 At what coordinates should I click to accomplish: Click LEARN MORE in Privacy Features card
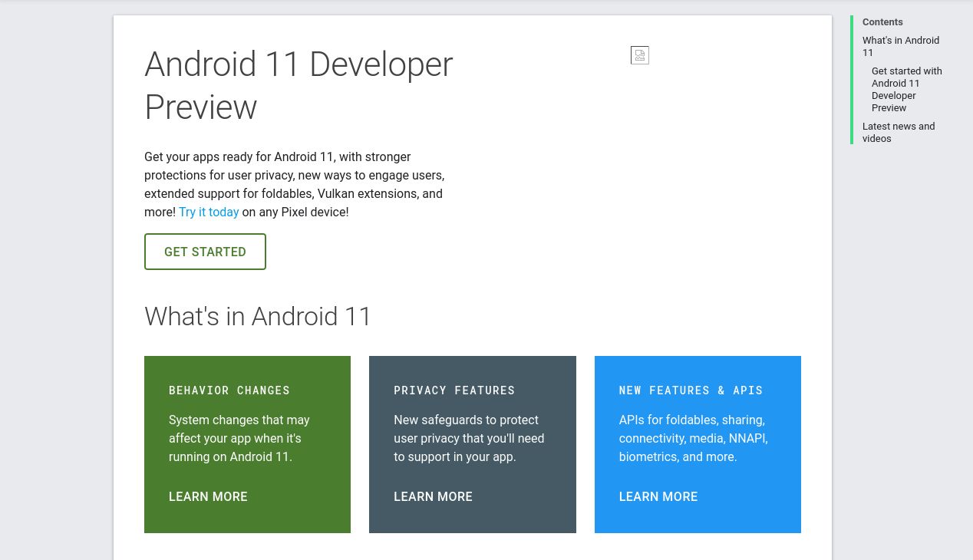(433, 497)
